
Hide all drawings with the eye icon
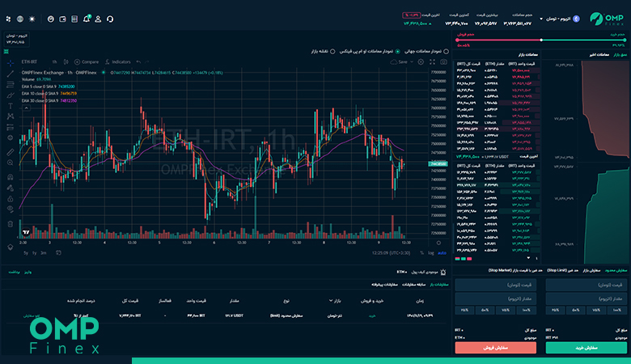[11, 209]
